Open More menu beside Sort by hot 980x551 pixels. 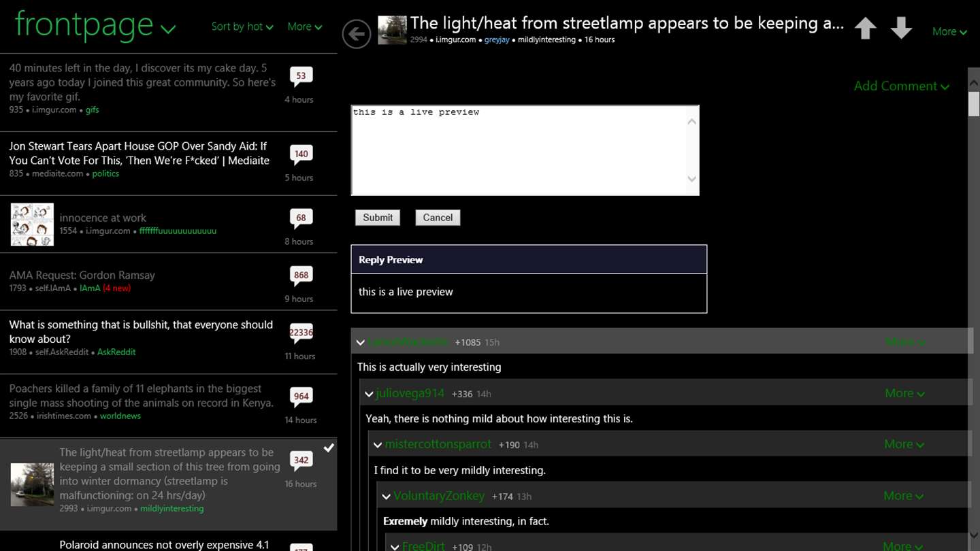tap(304, 27)
